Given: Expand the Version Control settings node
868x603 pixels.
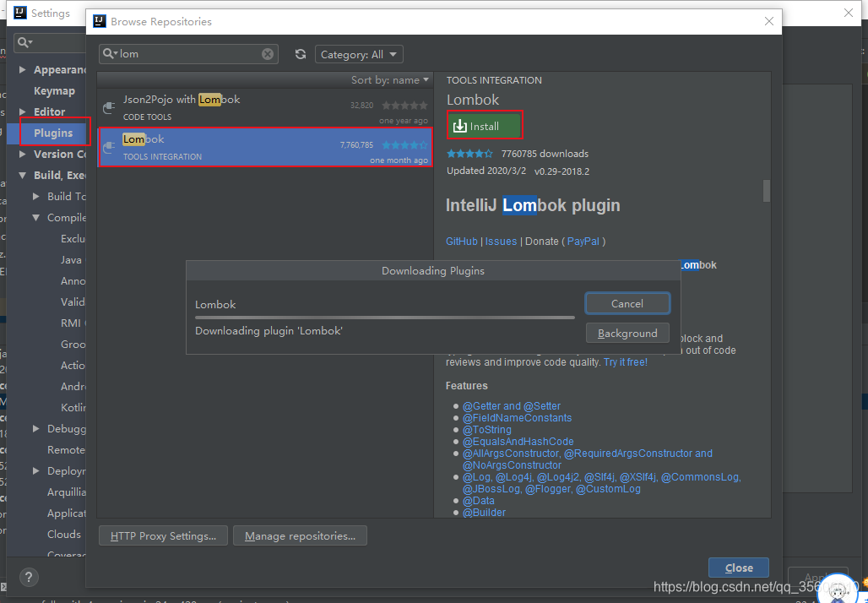Looking at the screenshot, I should [x=23, y=154].
